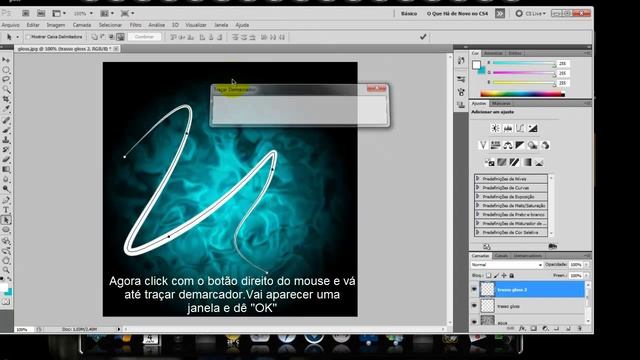Add a Threshold adjustment
The width and height of the screenshot is (640, 360).
coord(514,162)
